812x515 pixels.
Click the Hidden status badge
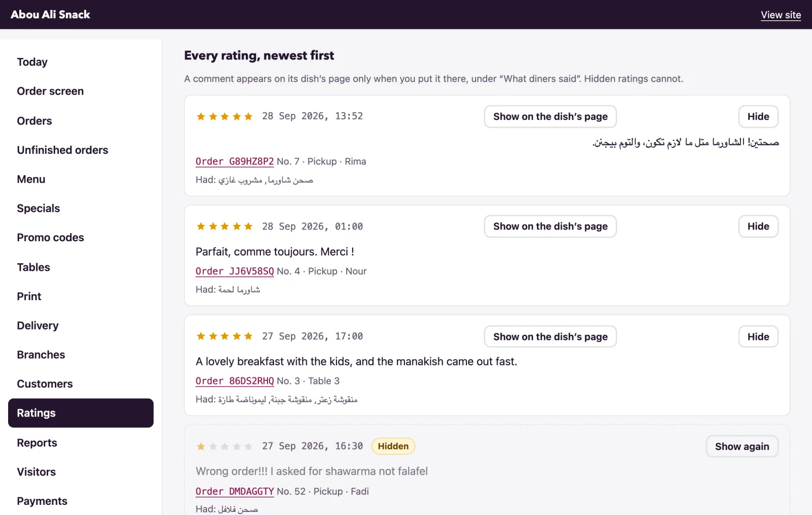(x=393, y=446)
